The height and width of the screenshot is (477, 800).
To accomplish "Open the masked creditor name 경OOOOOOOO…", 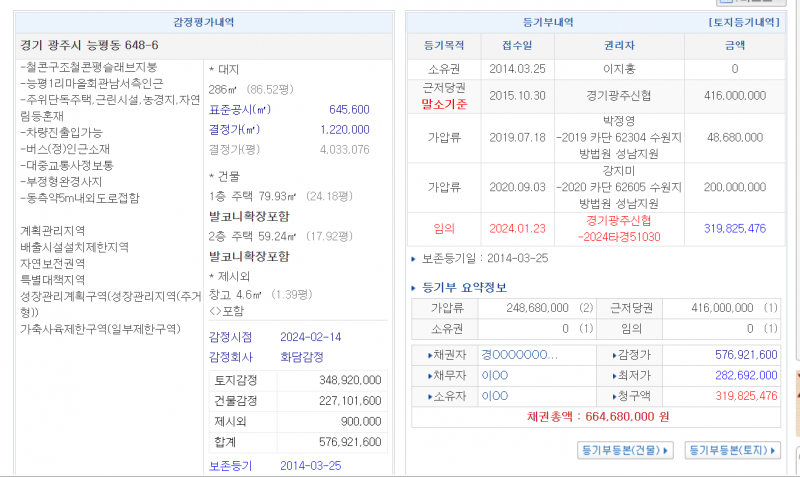I will [x=518, y=355].
